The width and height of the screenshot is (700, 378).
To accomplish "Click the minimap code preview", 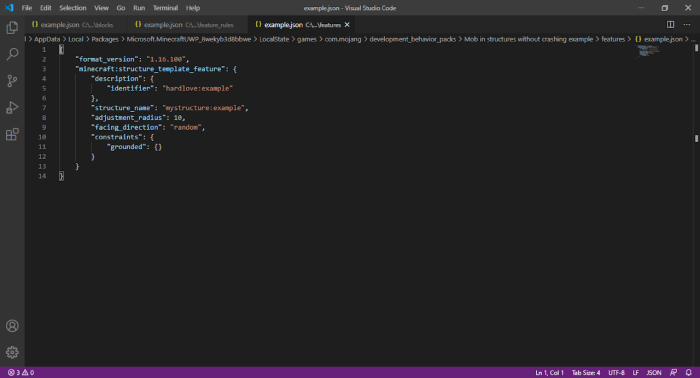I will [x=647, y=51].
